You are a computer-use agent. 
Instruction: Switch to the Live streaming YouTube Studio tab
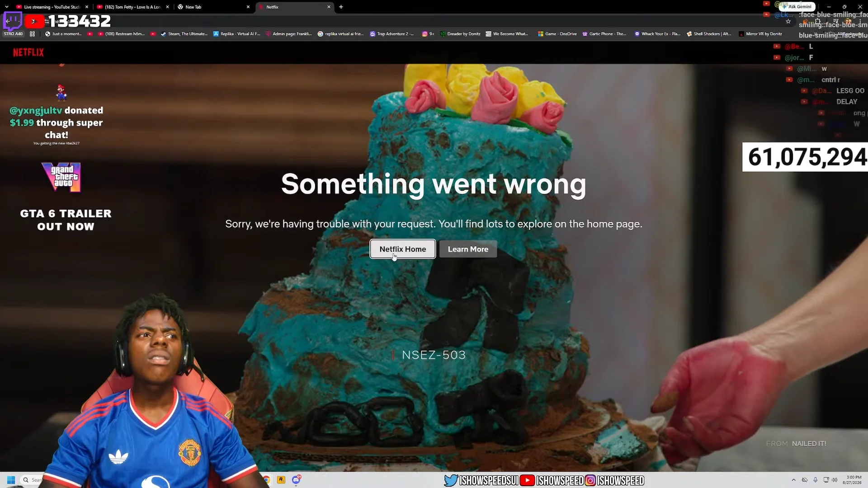click(49, 7)
